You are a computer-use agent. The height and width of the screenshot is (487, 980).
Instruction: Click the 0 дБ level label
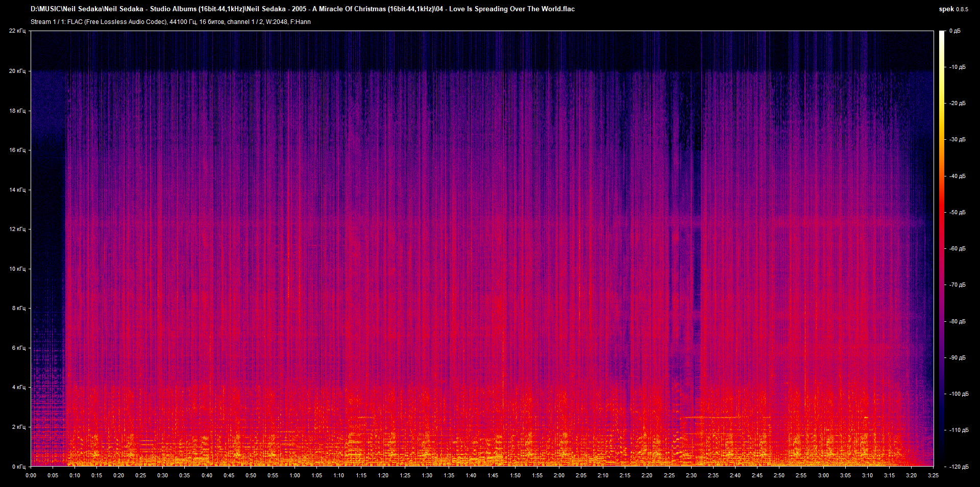pyautogui.click(x=955, y=31)
